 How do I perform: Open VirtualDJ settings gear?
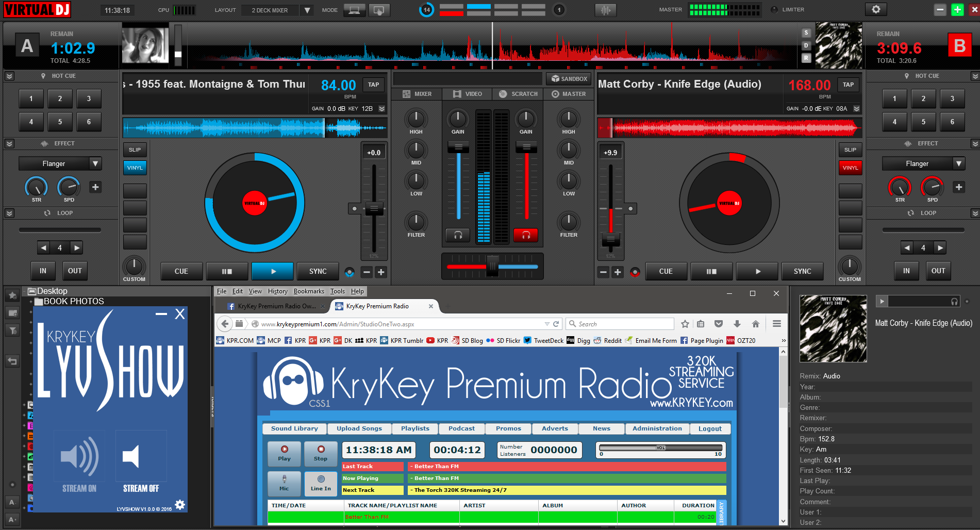[875, 9]
